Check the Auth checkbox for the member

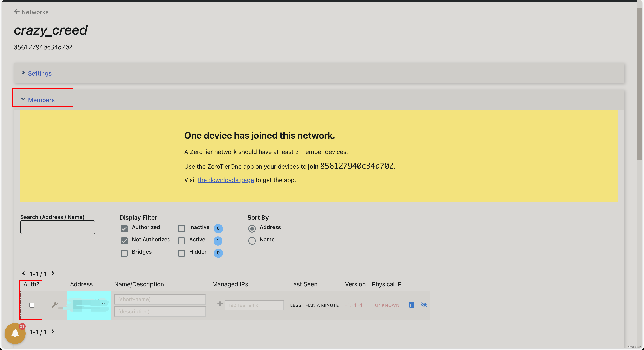32,305
